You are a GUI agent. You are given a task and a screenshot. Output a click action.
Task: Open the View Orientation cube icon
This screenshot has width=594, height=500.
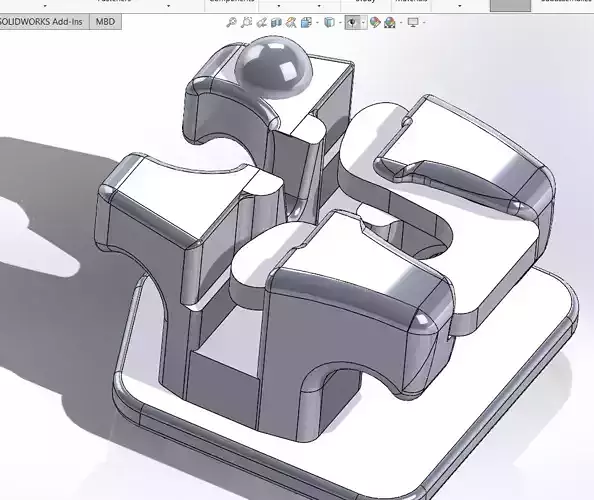(x=306, y=22)
